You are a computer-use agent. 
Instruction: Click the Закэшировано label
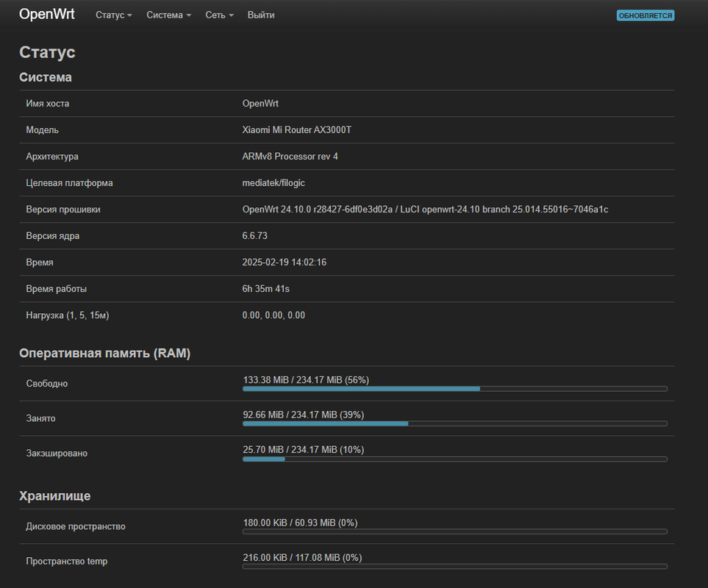tap(57, 453)
